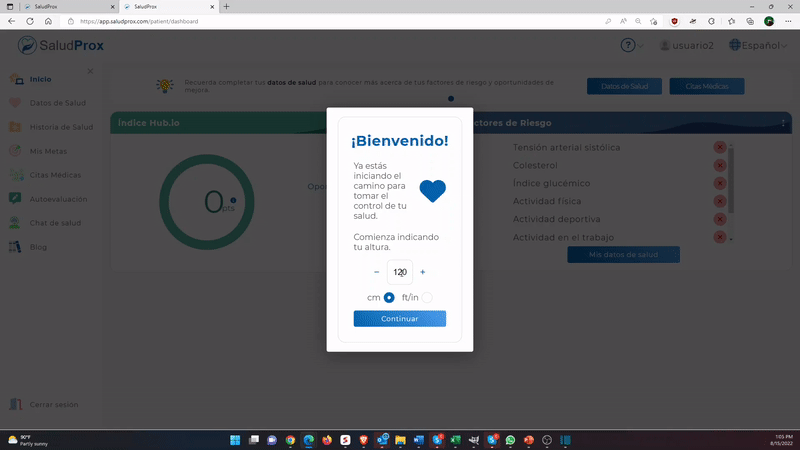Open Datos de Salud in the sidebar
Viewport: 800px width, 450px height.
point(58,103)
